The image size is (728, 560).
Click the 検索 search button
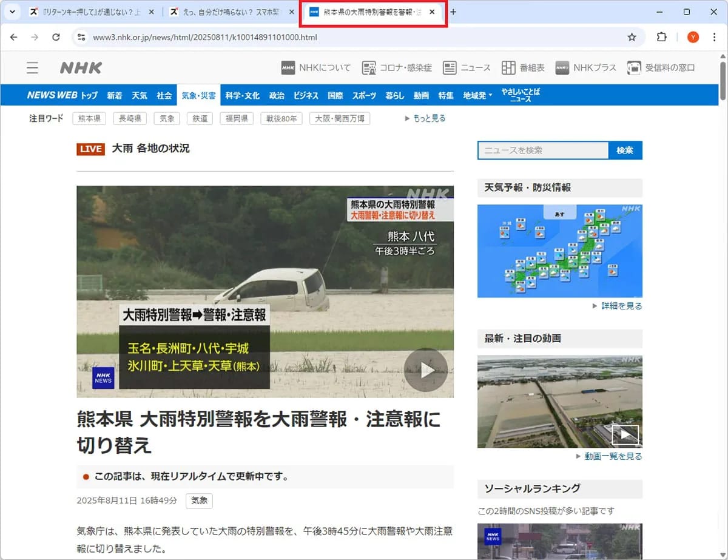[625, 150]
